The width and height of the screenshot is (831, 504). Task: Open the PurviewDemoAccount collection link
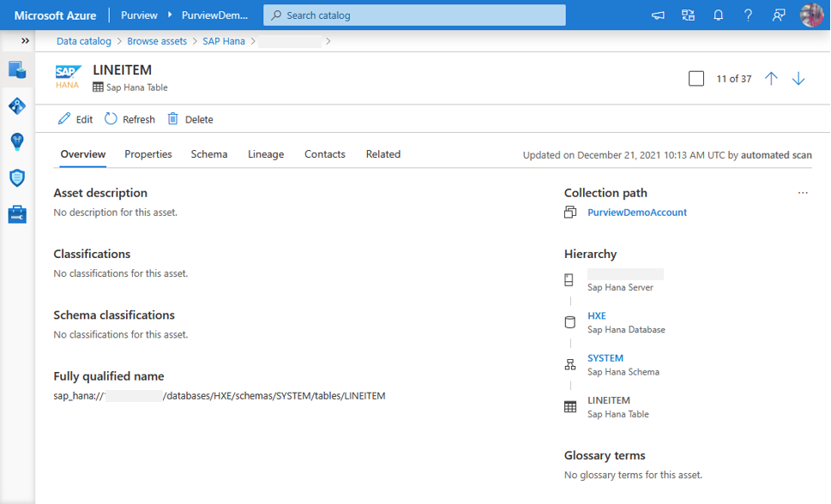click(637, 213)
